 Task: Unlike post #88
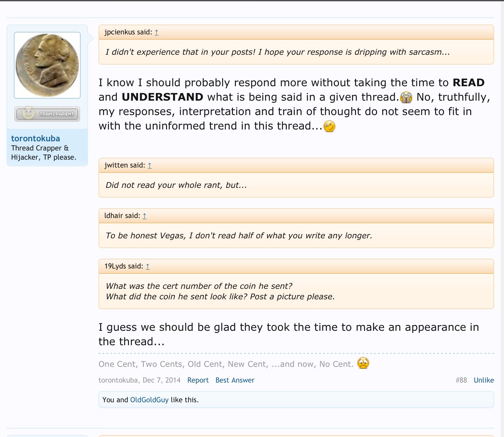pos(484,380)
